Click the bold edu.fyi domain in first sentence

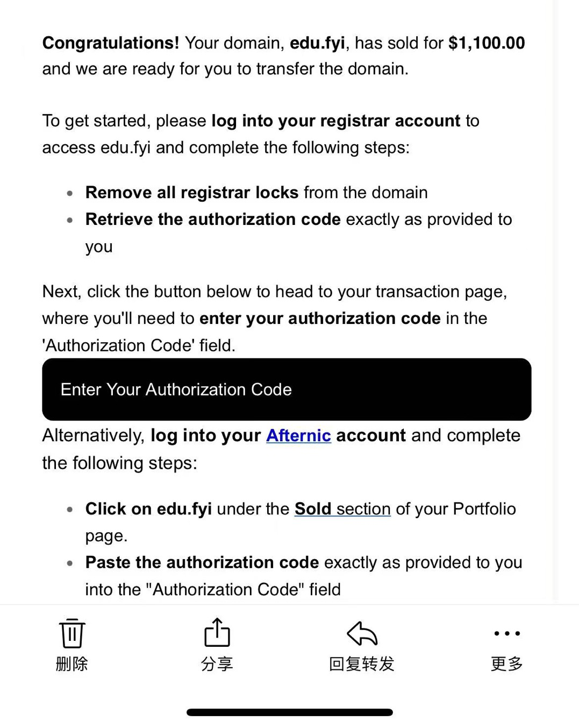(x=317, y=43)
